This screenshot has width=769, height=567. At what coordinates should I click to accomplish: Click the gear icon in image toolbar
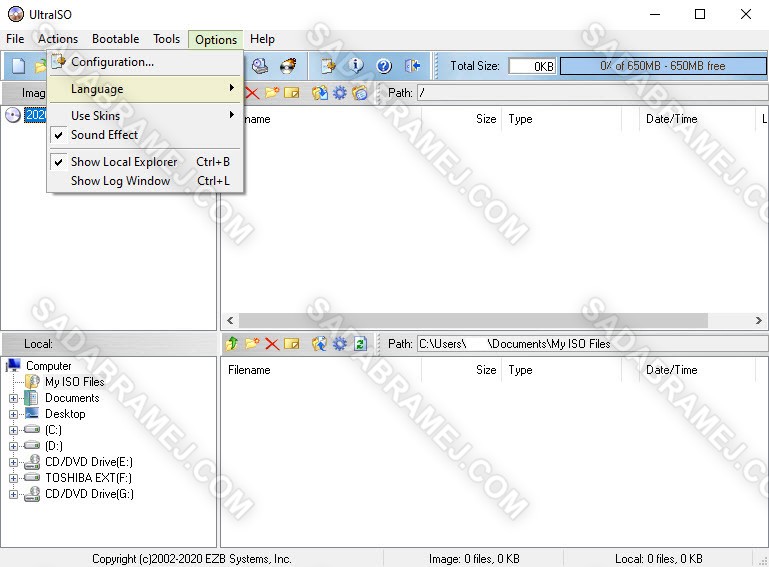coord(339,93)
